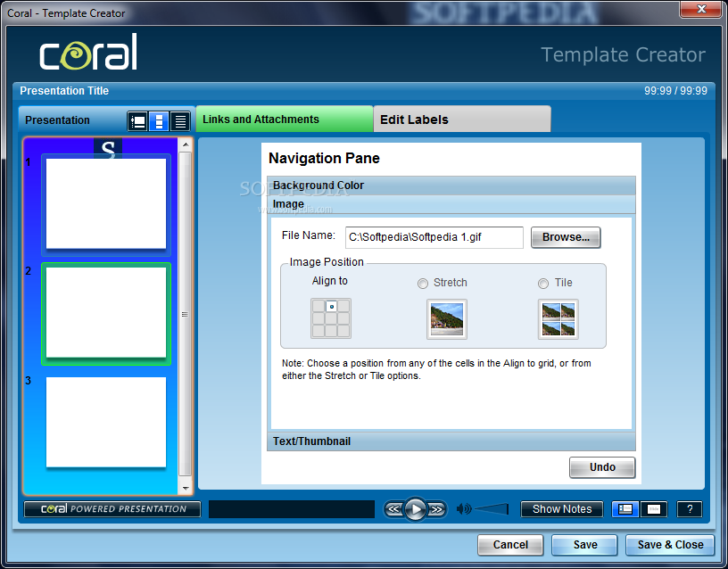The width and height of the screenshot is (728, 569).
Task: Align image to the bottom-right grid cell
Action: pyautogui.click(x=343, y=331)
